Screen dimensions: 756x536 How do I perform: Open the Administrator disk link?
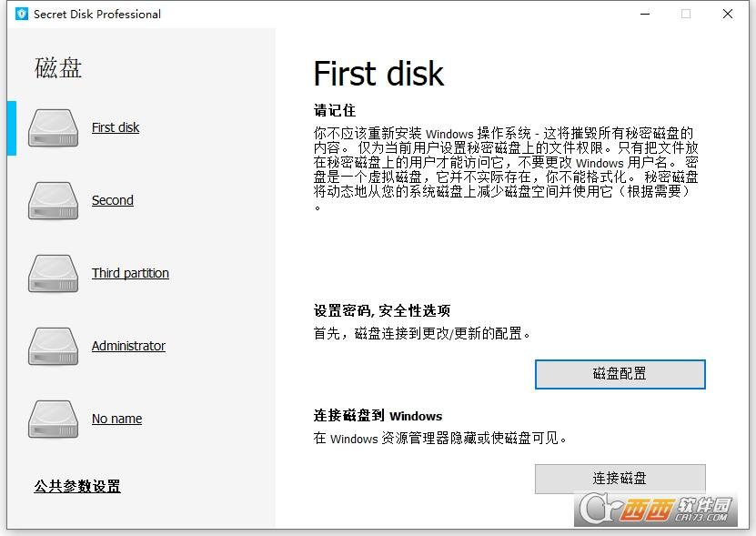[128, 346]
